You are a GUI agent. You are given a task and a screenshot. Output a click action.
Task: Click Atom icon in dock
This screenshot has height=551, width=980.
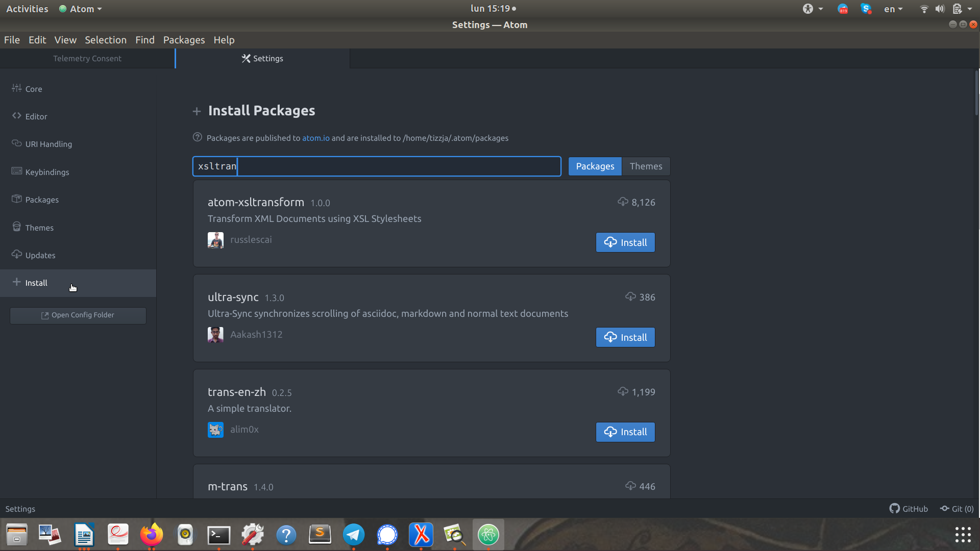488,535
